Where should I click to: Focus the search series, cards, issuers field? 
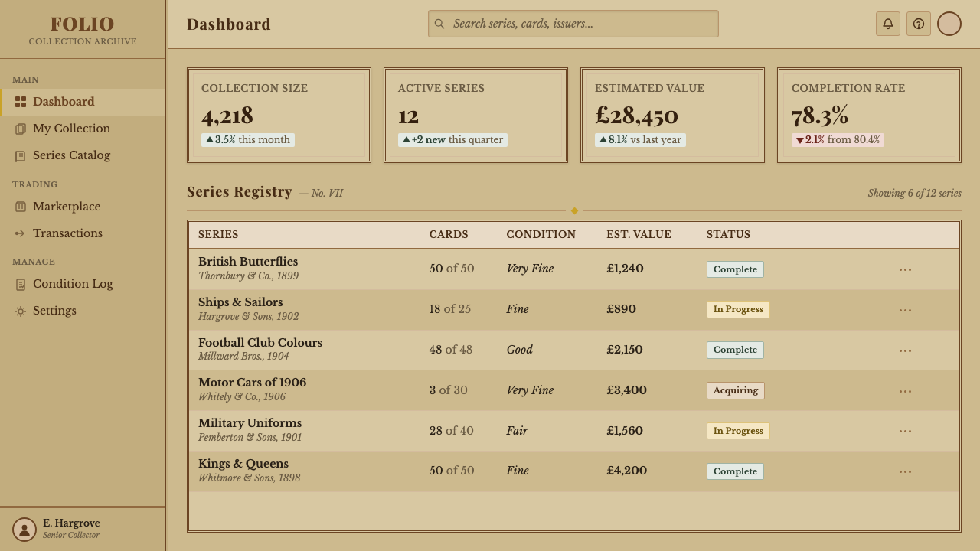(573, 24)
